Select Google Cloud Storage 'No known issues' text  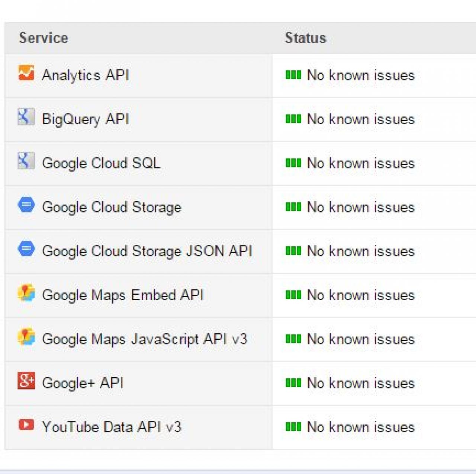360,207
